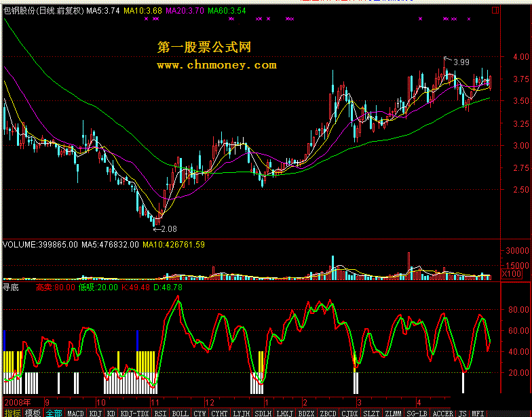
Task: Click the 高卖:80.00 indicator value
Action: click(56, 287)
